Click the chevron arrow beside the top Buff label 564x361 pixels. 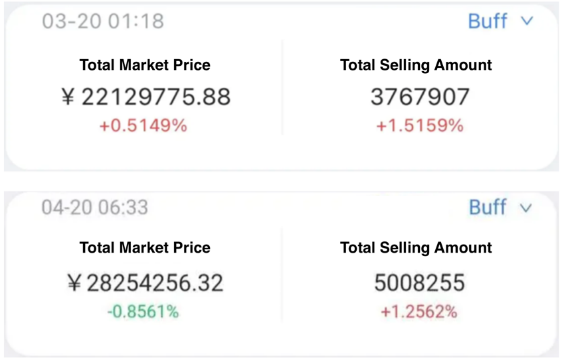tap(527, 21)
